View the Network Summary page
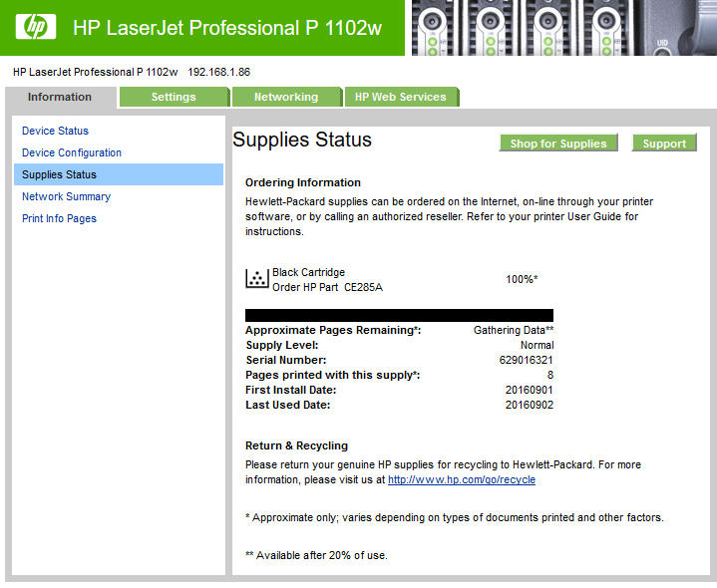717x588 pixels. 66,196
